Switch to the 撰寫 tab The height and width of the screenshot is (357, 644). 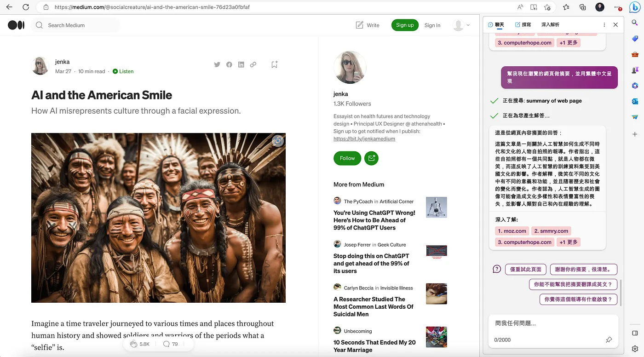523,25
